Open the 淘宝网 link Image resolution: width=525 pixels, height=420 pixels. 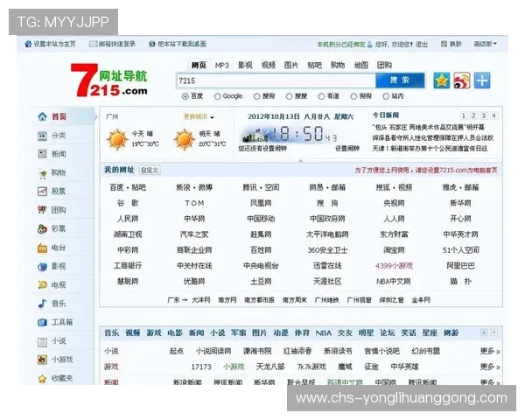[x=394, y=250]
